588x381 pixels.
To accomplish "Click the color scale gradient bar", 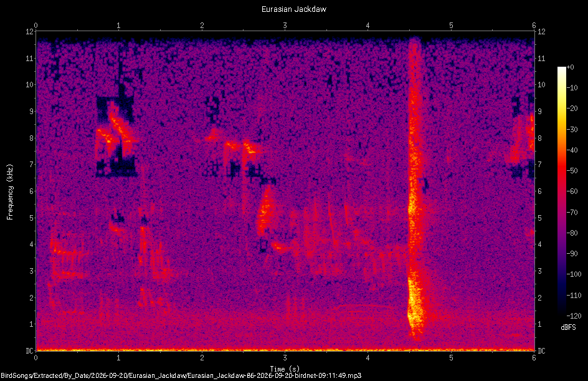I will [561, 191].
